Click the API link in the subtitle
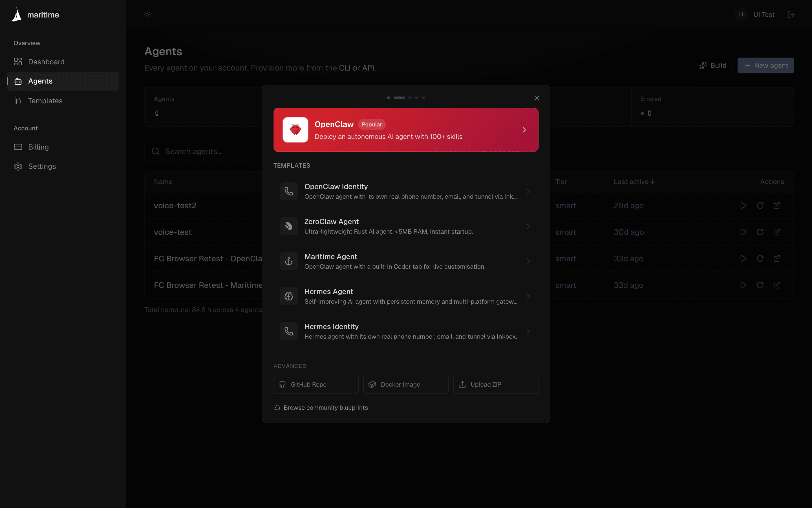The height and width of the screenshot is (508, 812). [368, 68]
